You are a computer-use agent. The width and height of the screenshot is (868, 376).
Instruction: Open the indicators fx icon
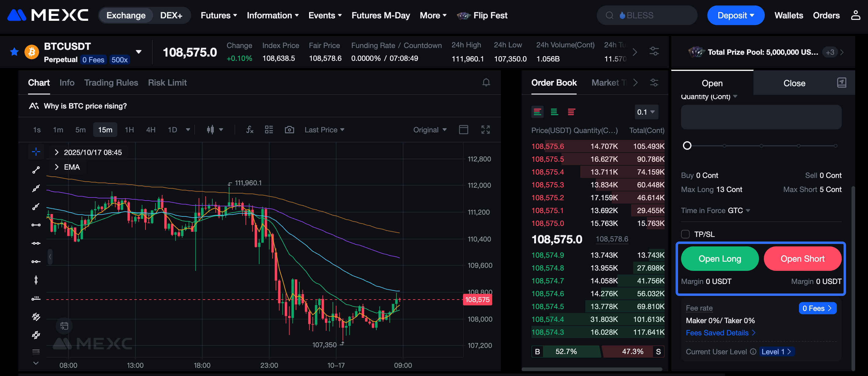click(x=249, y=130)
